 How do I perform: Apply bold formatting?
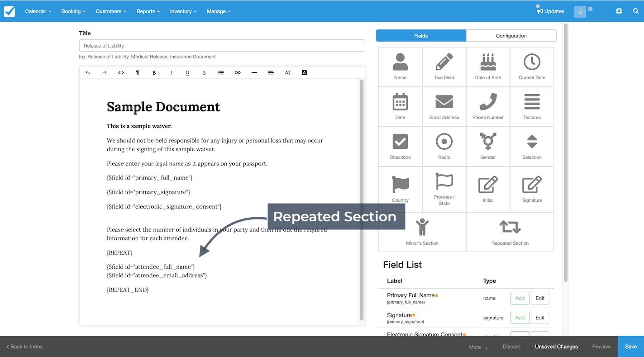pyautogui.click(x=154, y=72)
